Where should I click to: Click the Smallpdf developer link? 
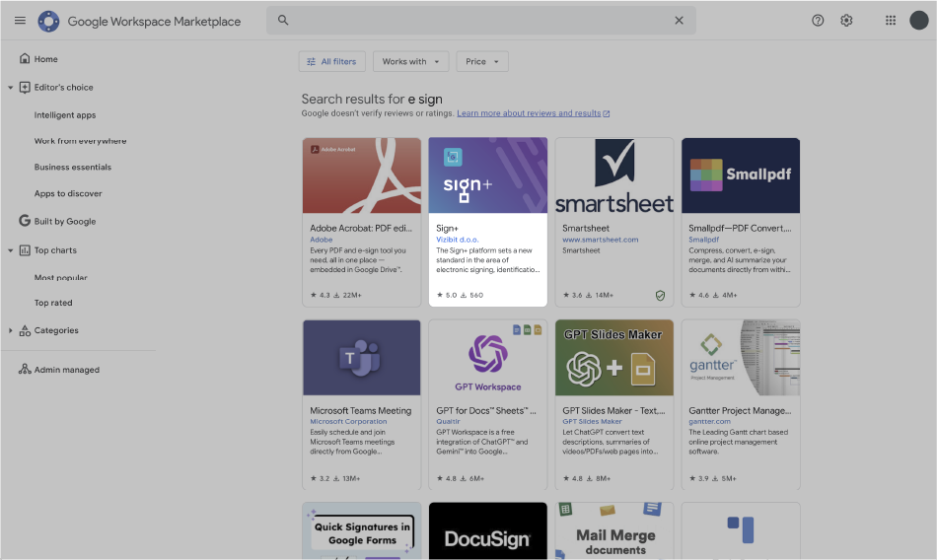703,240
